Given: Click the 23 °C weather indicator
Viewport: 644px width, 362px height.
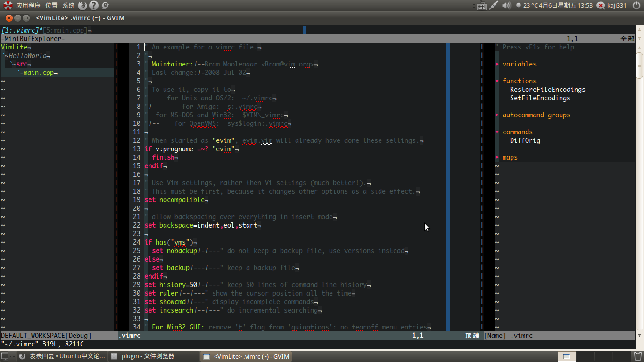Looking at the screenshot, I should [x=527, y=6].
